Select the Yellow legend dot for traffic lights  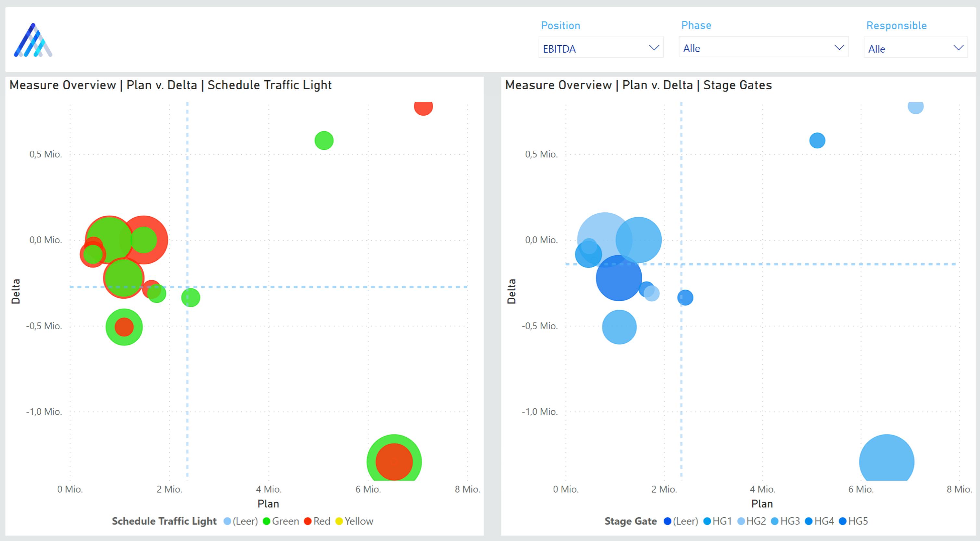[x=340, y=521]
